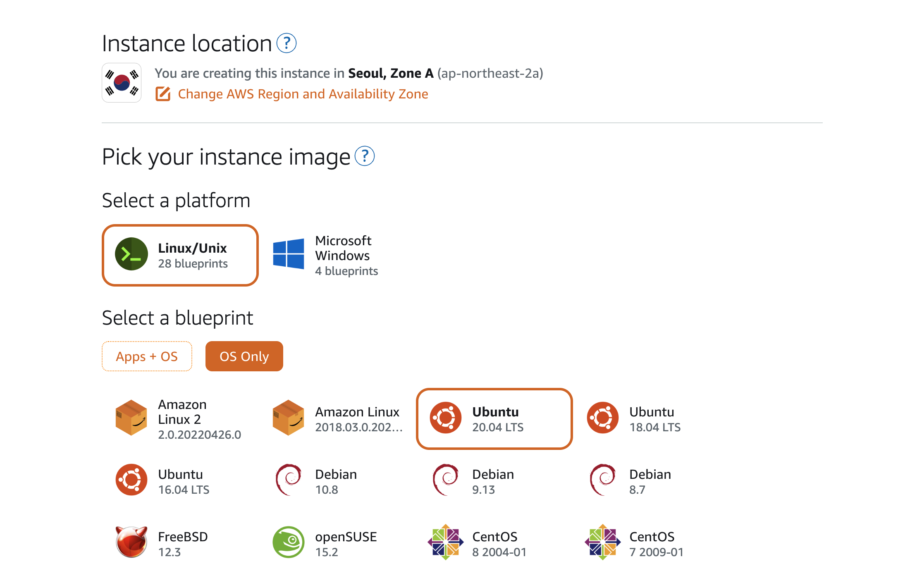Switch to Apps + OS blueprint filter
The height and width of the screenshot is (588, 898).
pyautogui.click(x=147, y=356)
